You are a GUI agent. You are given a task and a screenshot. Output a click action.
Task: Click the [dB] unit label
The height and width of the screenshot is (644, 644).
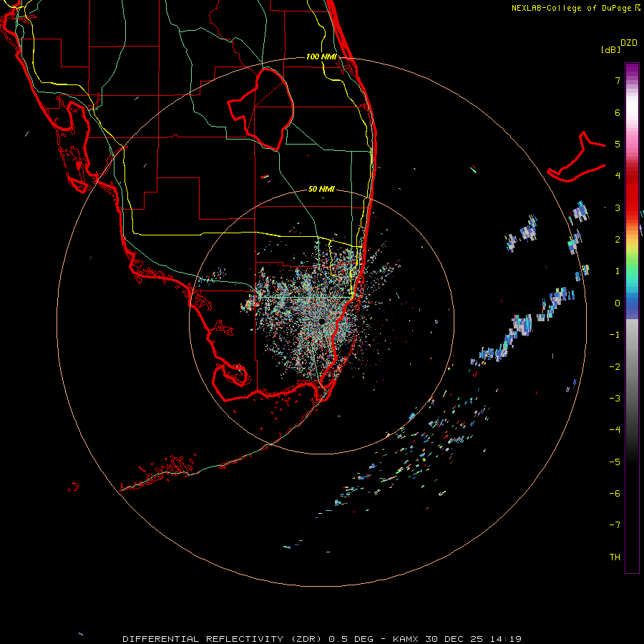[x=610, y=49]
